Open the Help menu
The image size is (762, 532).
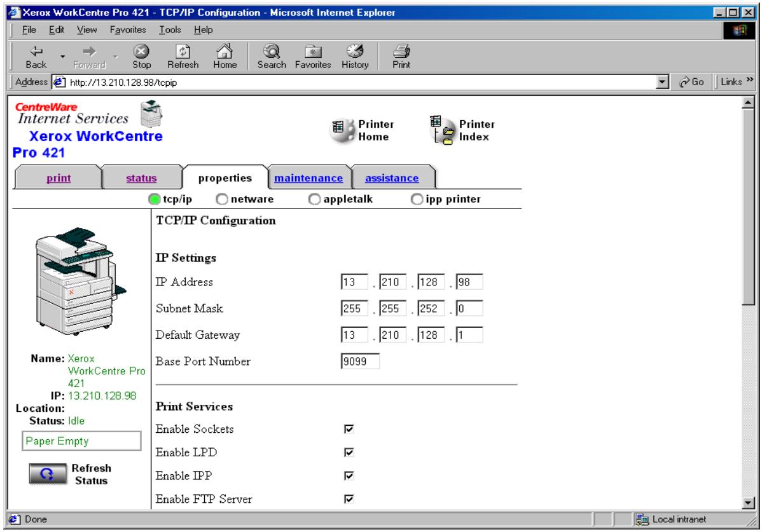click(x=203, y=30)
